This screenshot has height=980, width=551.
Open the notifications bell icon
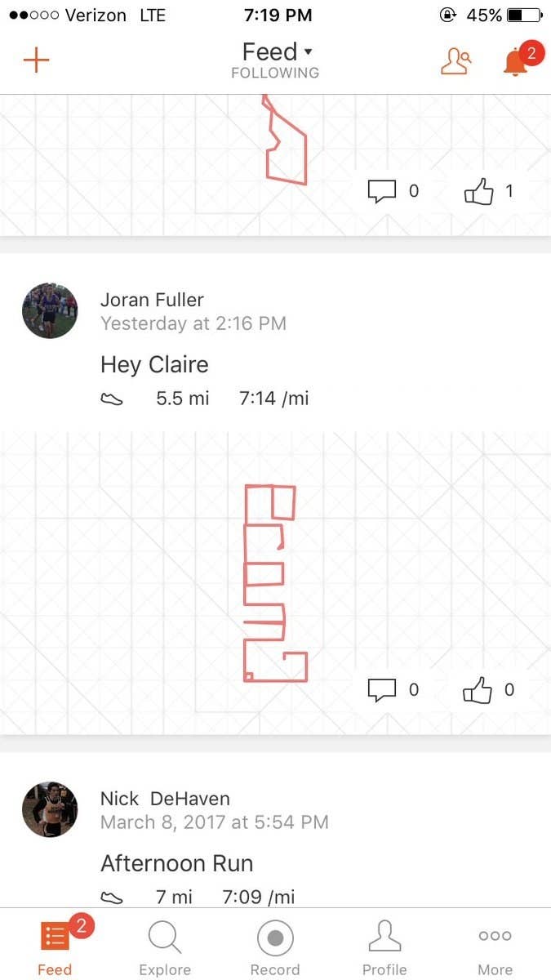516,62
